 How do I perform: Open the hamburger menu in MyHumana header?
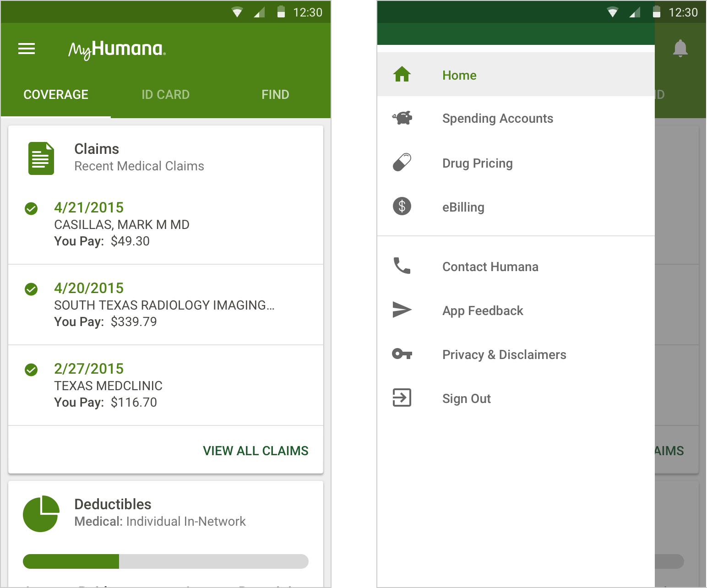tap(27, 49)
